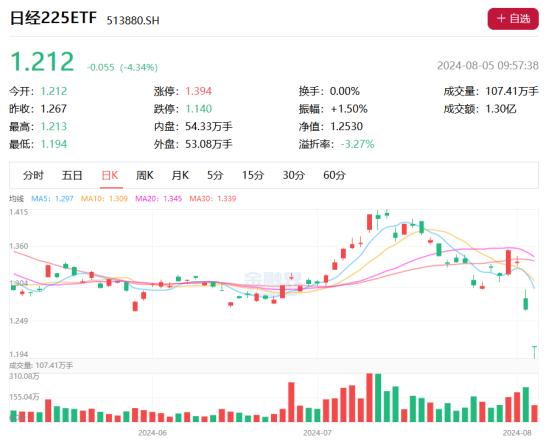
Task: Switch to 分时 chart tab
Action: tap(33, 175)
